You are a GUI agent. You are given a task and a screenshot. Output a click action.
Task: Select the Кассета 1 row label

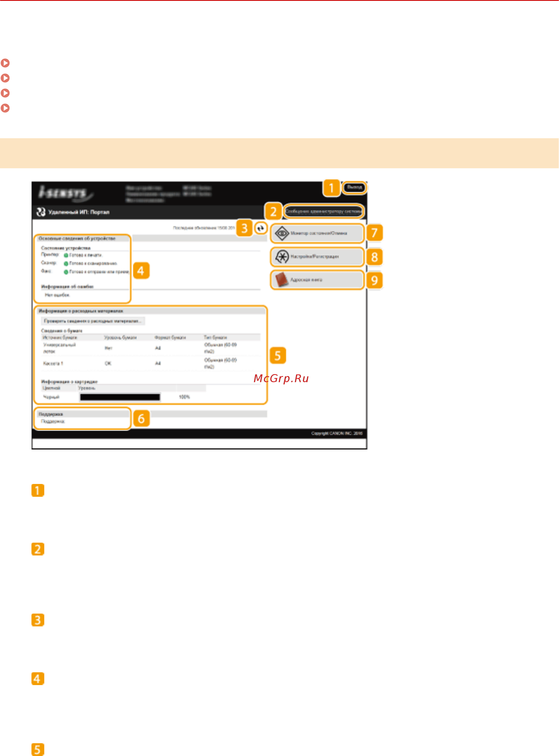(53, 364)
